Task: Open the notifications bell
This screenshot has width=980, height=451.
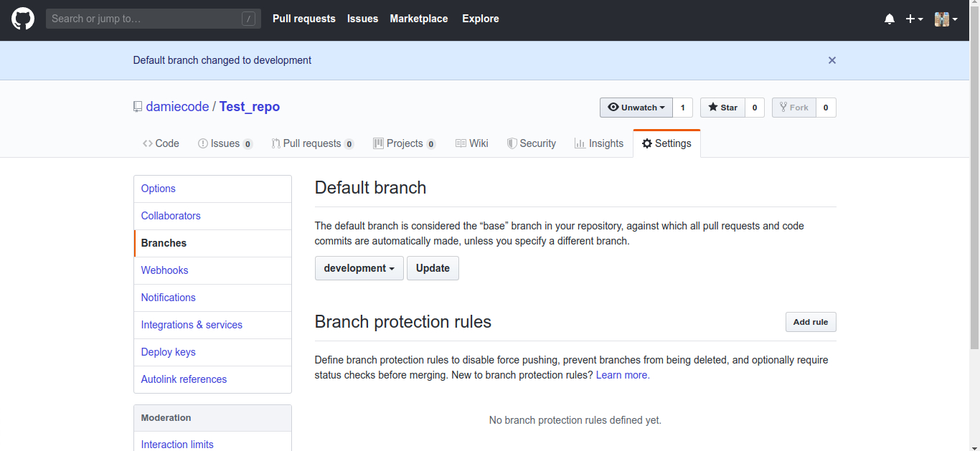Action: click(x=890, y=19)
